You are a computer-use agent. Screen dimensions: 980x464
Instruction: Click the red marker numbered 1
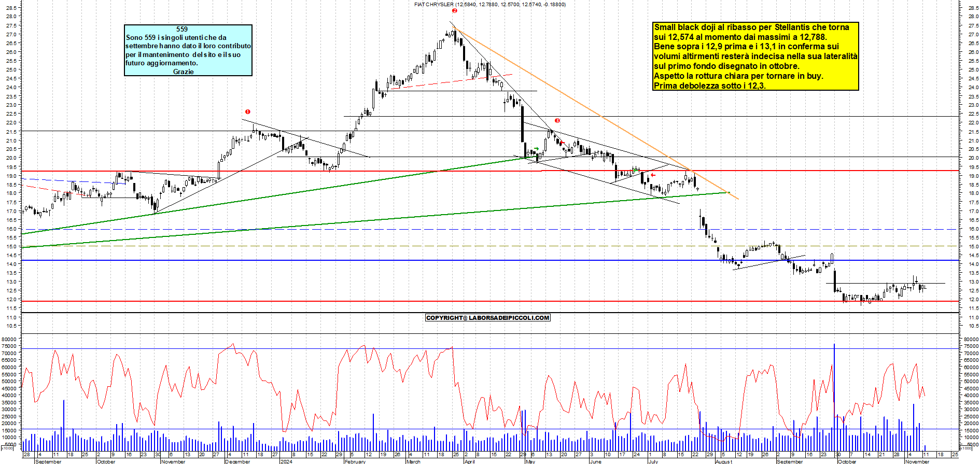(248, 111)
